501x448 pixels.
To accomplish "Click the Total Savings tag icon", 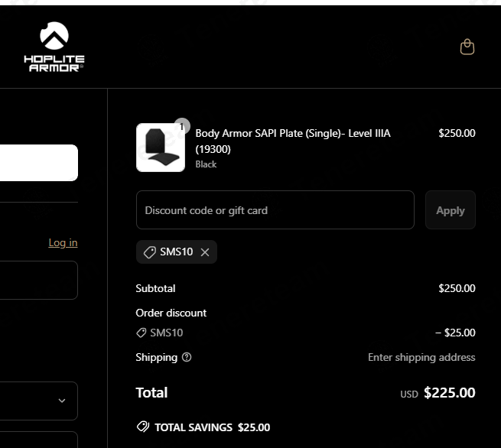I will pos(143,427).
